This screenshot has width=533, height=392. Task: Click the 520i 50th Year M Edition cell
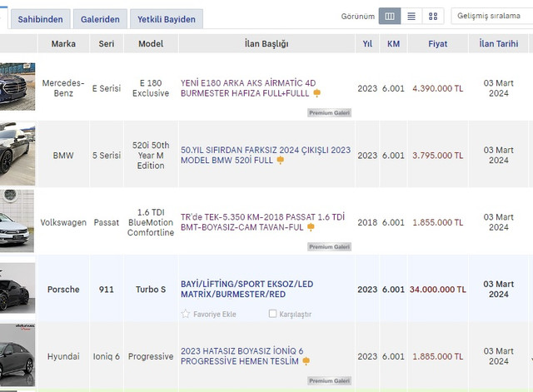pos(151,156)
